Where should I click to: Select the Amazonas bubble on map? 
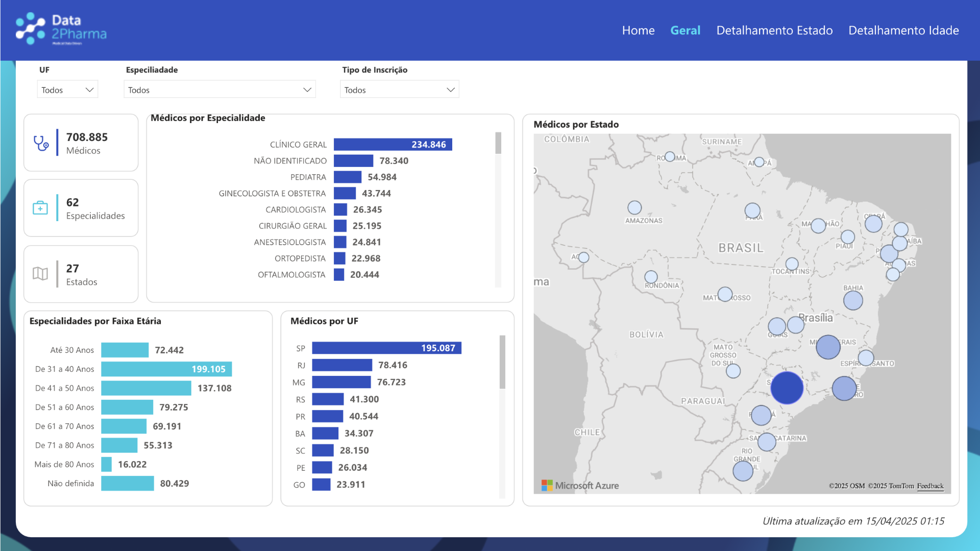[x=634, y=207]
